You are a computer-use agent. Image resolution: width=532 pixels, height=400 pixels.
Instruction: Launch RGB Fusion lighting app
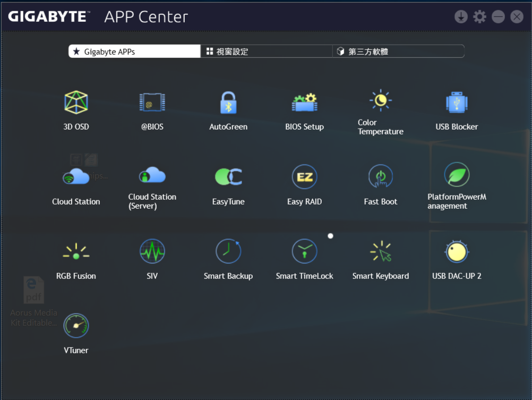76,251
